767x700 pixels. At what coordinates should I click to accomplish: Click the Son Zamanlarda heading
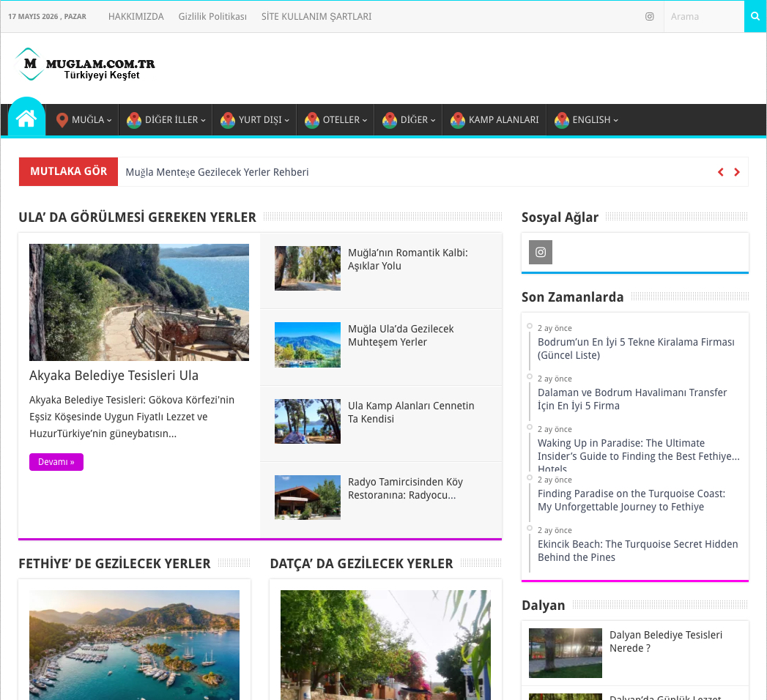coord(572,297)
